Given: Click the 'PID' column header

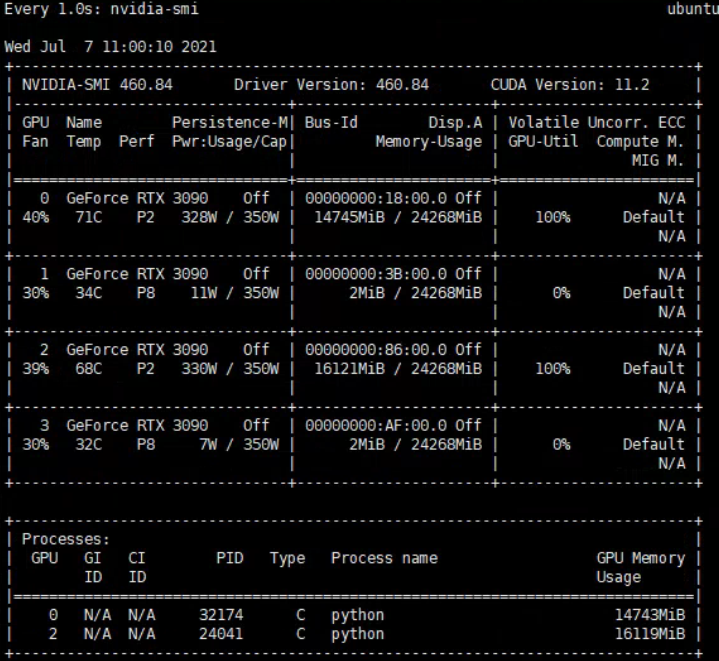Looking at the screenshot, I should (230, 558).
